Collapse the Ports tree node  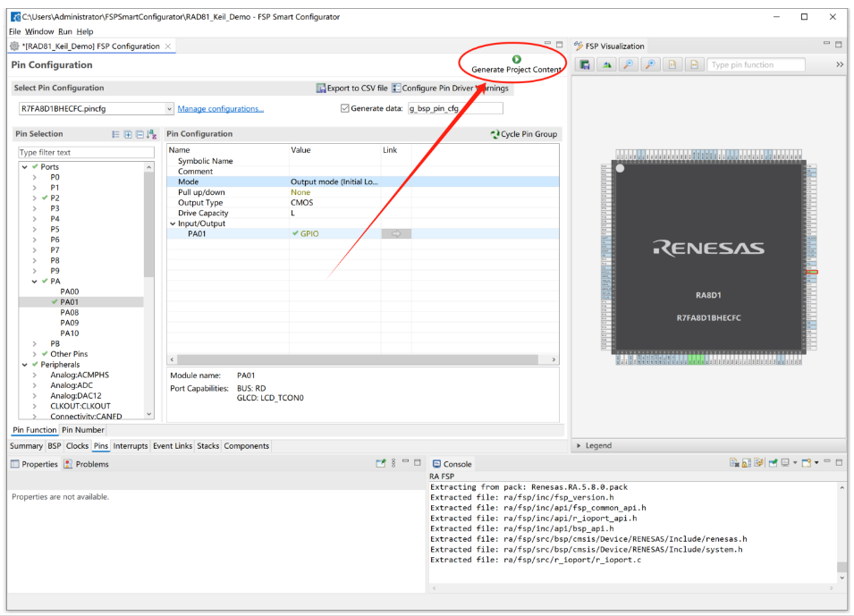[24, 166]
